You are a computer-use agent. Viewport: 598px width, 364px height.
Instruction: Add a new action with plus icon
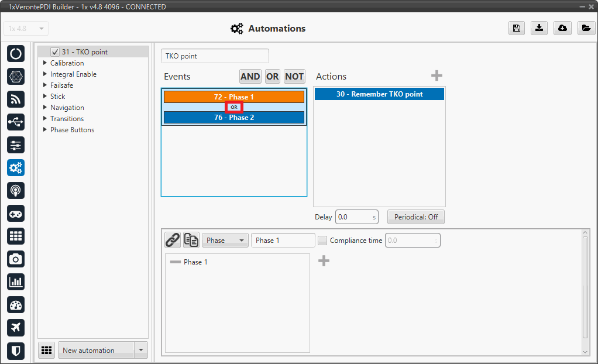437,76
